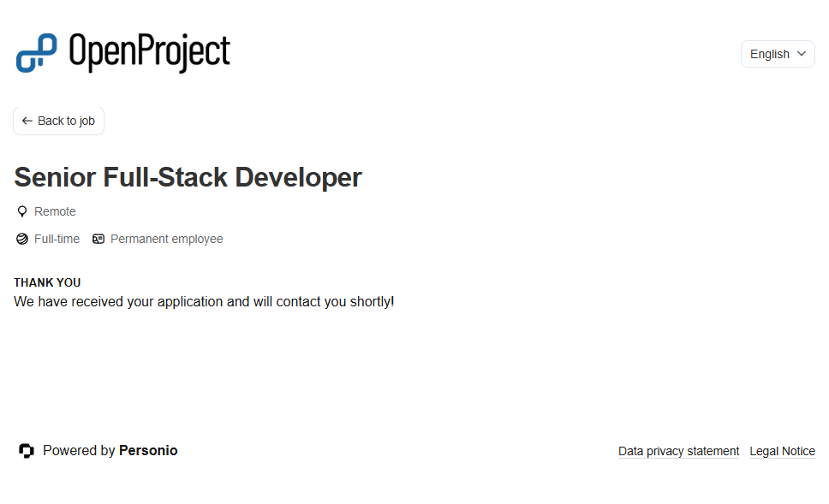Open the Data privacy statement link
Screen dimensions: 829x504
click(678, 451)
